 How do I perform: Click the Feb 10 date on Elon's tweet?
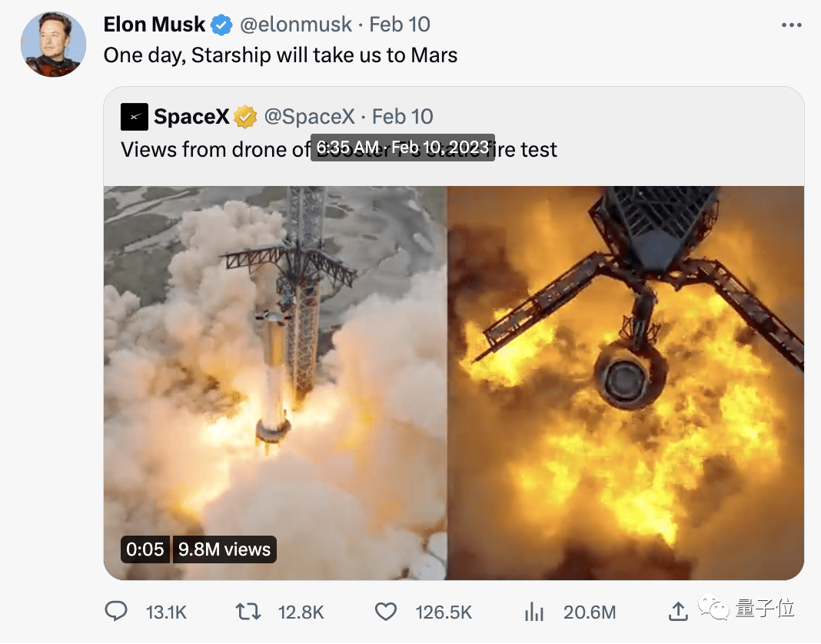[x=400, y=25]
